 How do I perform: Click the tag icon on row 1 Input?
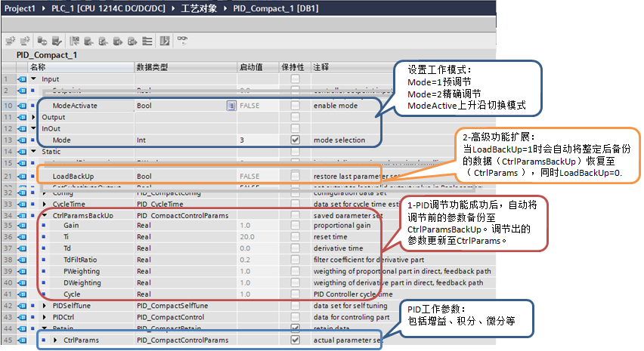(22, 79)
